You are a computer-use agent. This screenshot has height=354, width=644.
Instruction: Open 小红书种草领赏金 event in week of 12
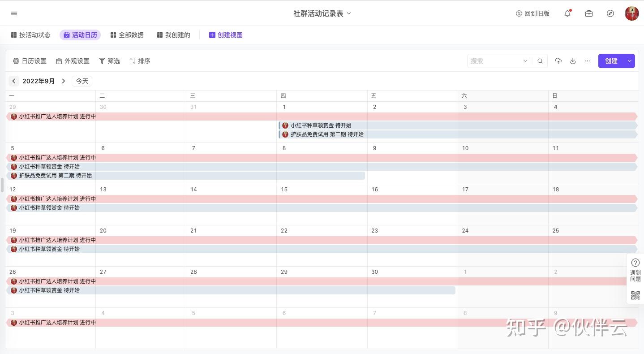(x=322, y=208)
